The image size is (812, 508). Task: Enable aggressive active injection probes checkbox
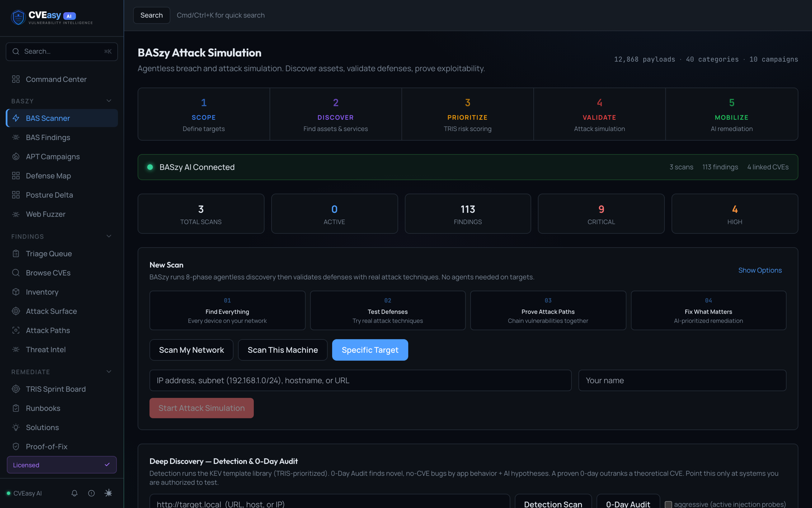(668, 504)
